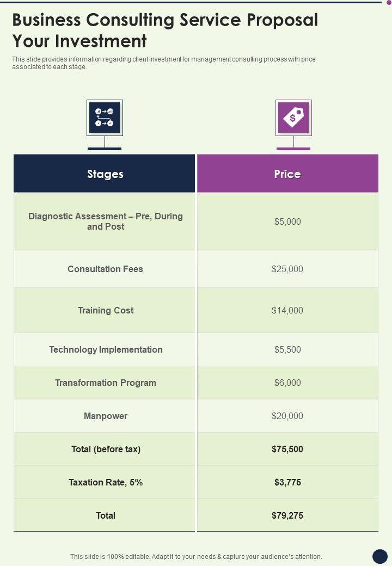This screenshot has height=566, width=392.
Task: Click the purple price tag icon
Action: tap(293, 118)
